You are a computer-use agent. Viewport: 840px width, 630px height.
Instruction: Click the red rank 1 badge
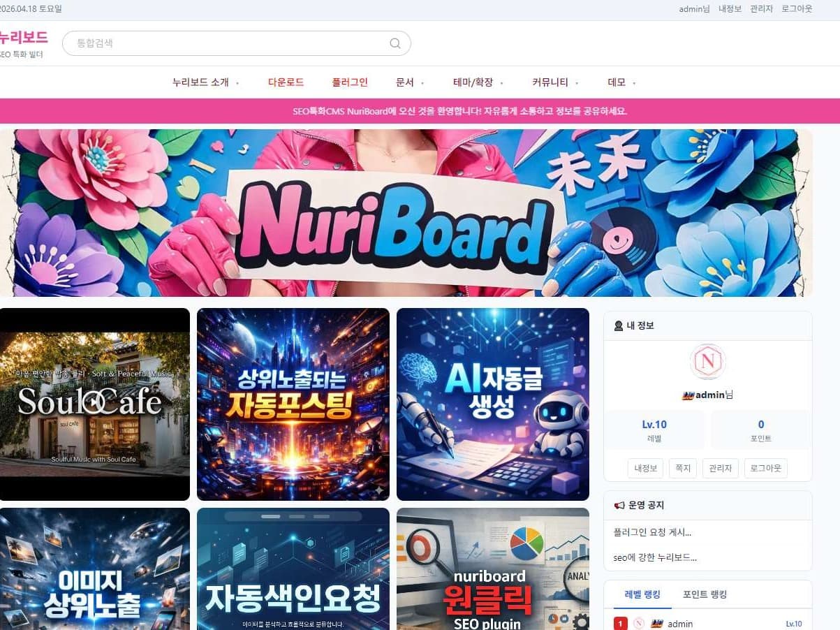tap(620, 624)
